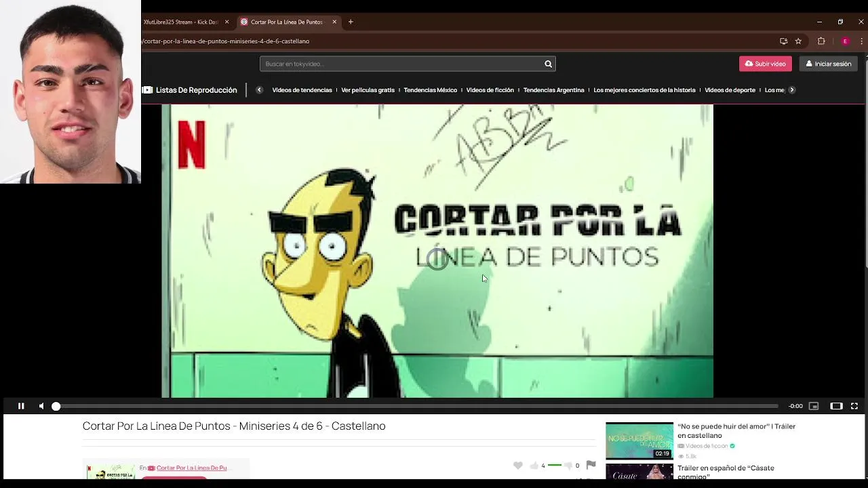The image size is (868, 488).
Task: Click the browser address bar URL
Action: (x=226, y=41)
